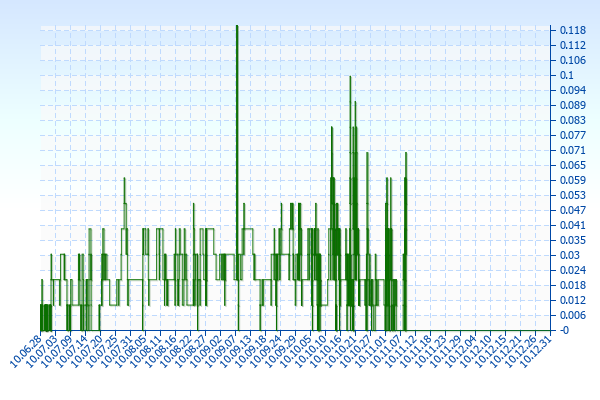Select the 0.03 y-axis value
Viewport: 600px width, 400px height.
coord(570,255)
